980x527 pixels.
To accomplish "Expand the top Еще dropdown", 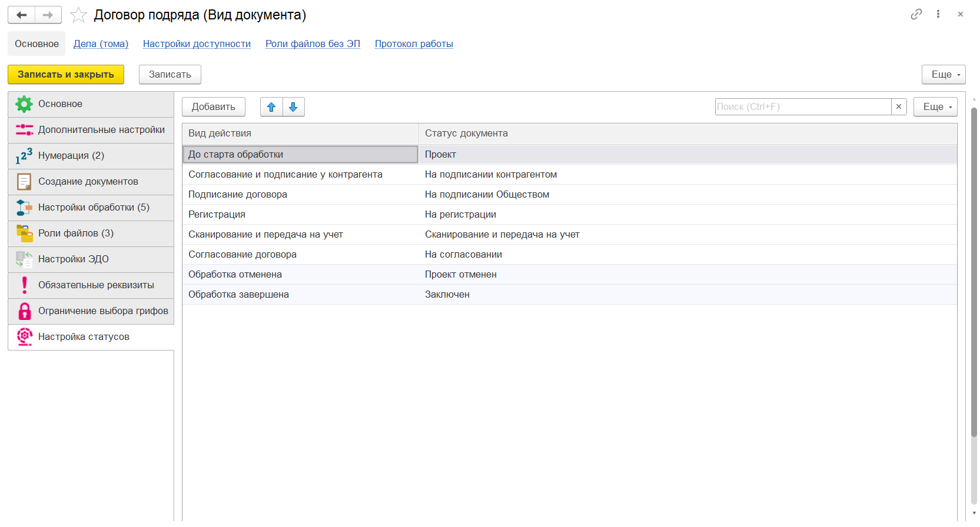I will [943, 75].
